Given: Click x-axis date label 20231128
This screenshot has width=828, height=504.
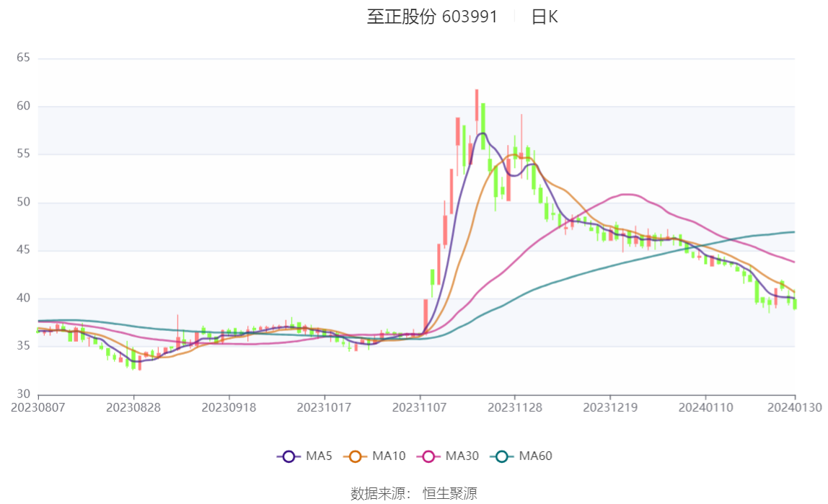Looking at the screenshot, I should [515, 407].
